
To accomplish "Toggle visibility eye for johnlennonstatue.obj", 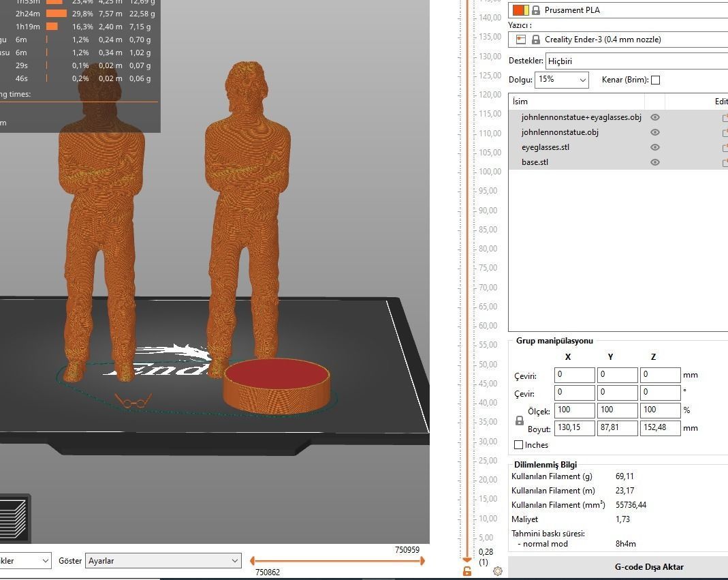I will click(x=655, y=132).
